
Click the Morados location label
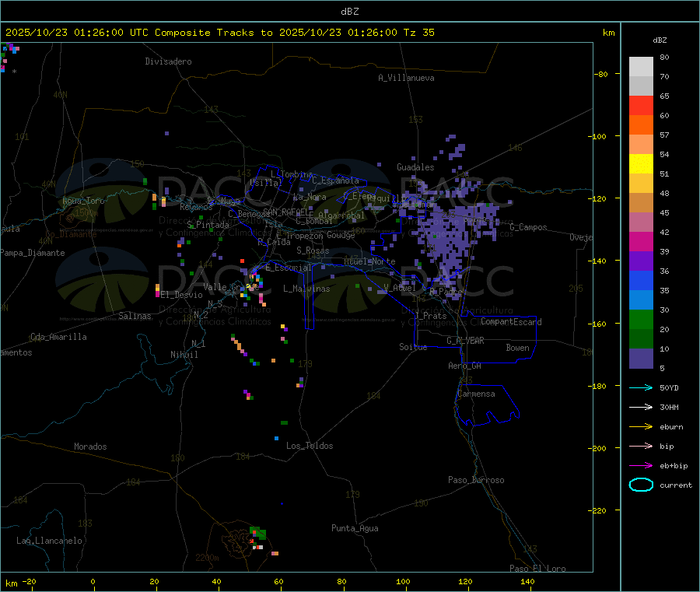coord(90,447)
